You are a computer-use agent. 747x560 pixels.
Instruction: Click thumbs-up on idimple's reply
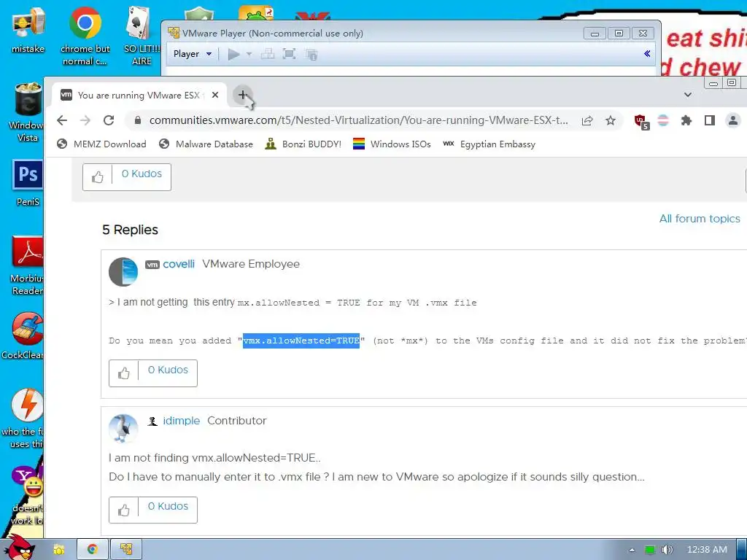tap(124, 510)
